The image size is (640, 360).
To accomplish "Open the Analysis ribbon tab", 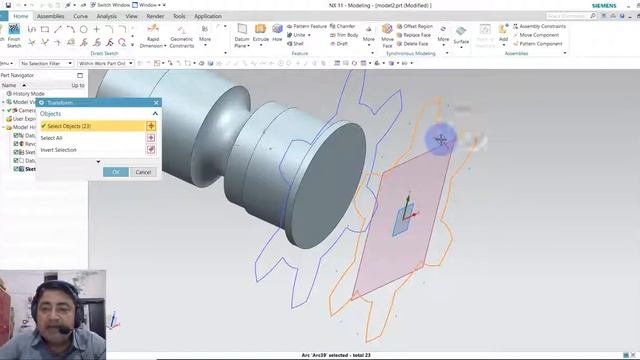I will click(x=107, y=16).
